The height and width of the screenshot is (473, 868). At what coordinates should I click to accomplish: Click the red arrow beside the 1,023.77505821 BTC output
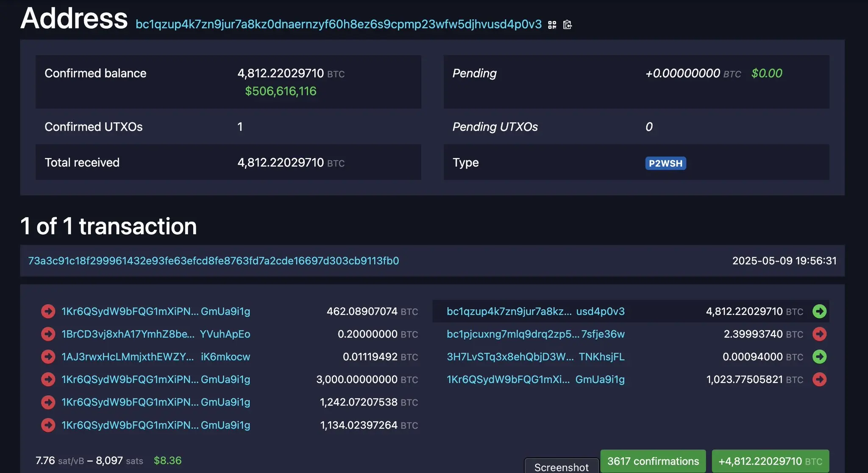[820, 379]
